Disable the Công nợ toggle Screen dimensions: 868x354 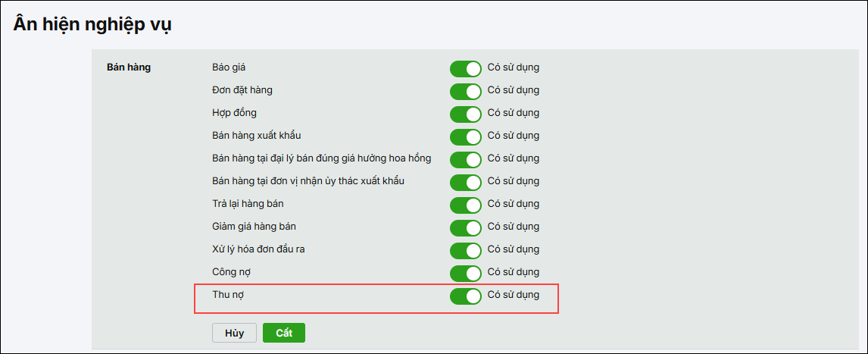coord(466,274)
